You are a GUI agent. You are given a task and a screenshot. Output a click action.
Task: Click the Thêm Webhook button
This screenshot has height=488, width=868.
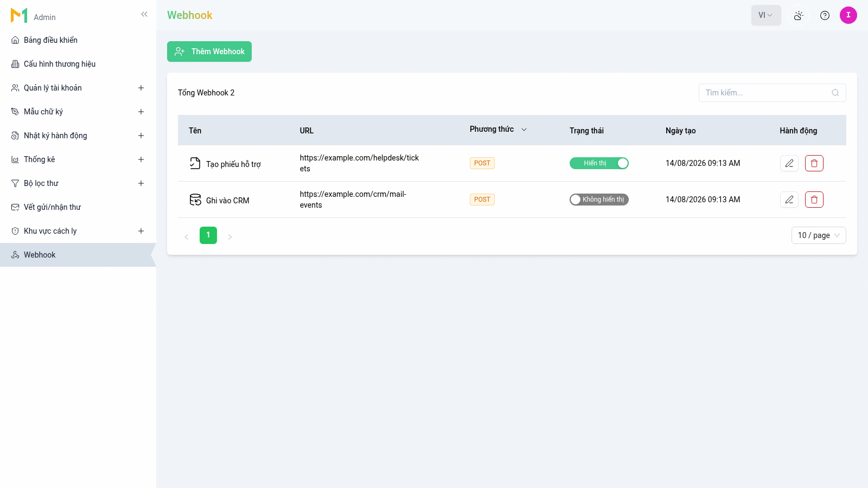pos(209,52)
